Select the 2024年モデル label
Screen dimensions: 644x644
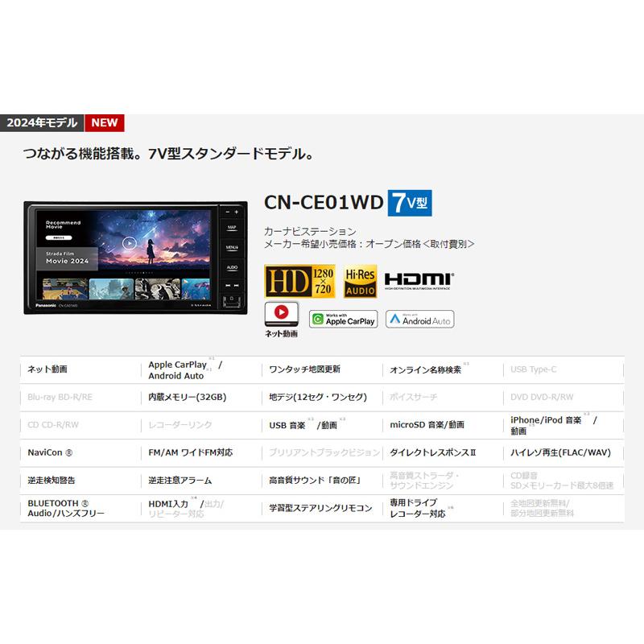[44, 123]
